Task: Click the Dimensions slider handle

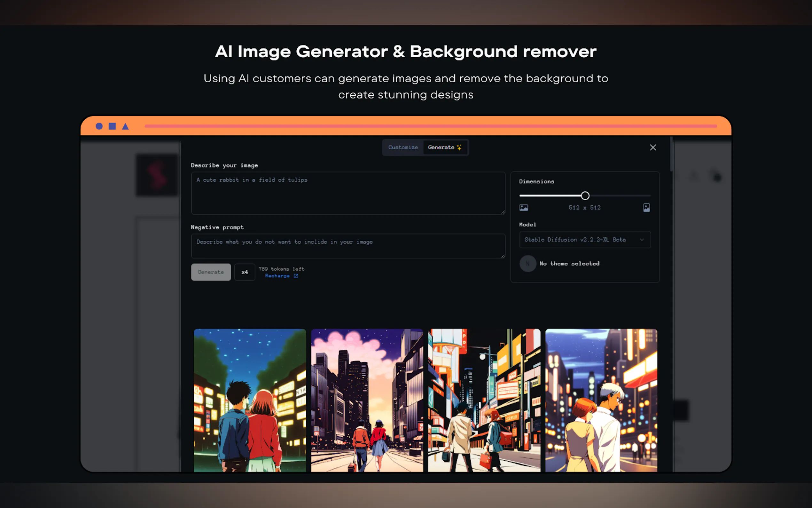Action: coord(585,195)
